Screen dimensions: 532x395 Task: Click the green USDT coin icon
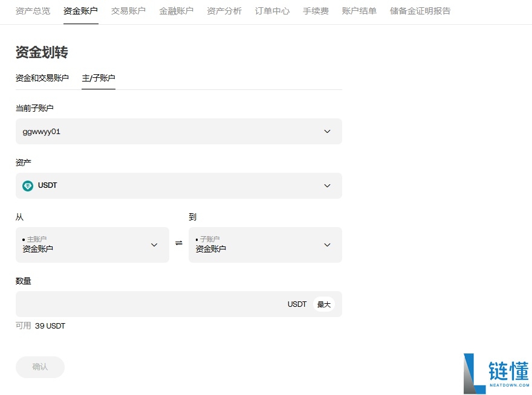click(x=28, y=186)
